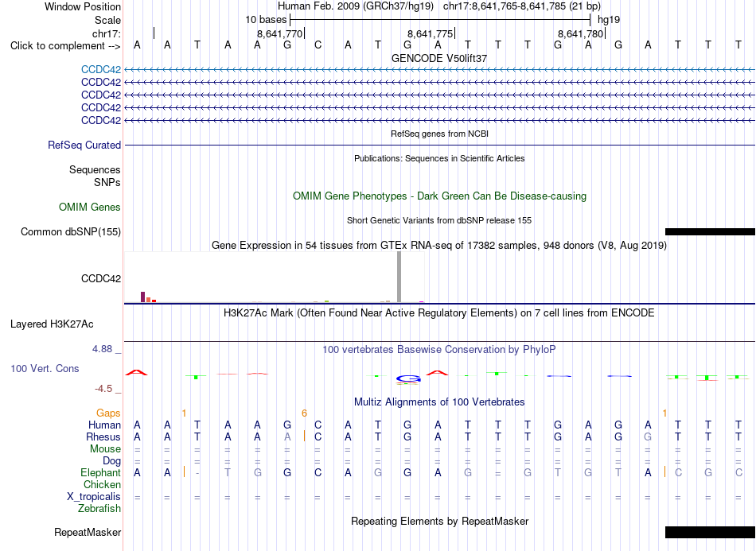756x551 pixels.
Task: Select the Chicken alignment row label
Action: (x=102, y=484)
